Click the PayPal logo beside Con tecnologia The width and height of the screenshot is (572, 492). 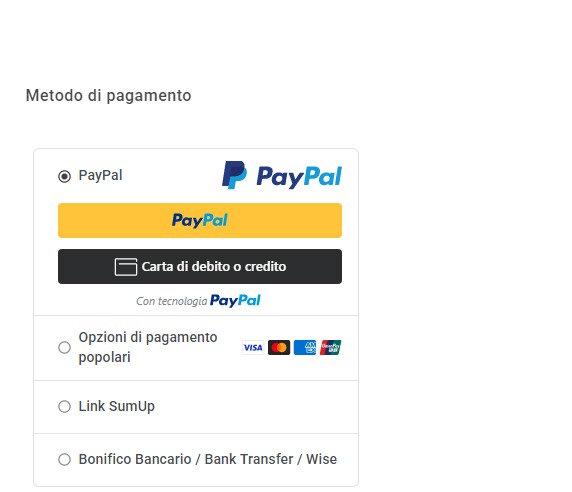(x=235, y=301)
